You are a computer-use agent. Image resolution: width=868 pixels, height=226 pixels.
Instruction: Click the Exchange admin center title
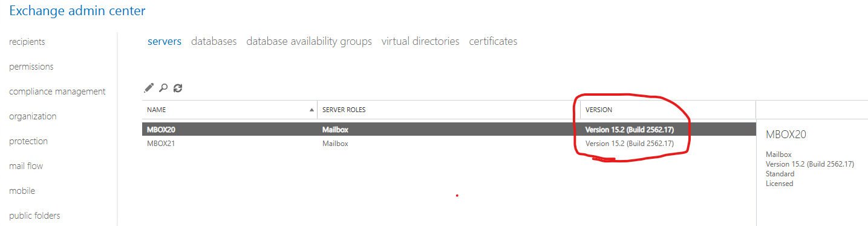77,11
